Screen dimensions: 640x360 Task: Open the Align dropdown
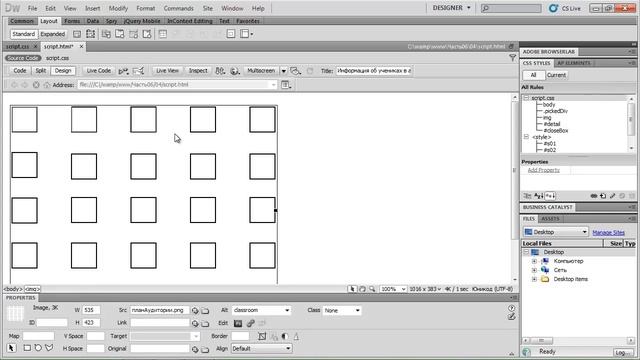288,349
